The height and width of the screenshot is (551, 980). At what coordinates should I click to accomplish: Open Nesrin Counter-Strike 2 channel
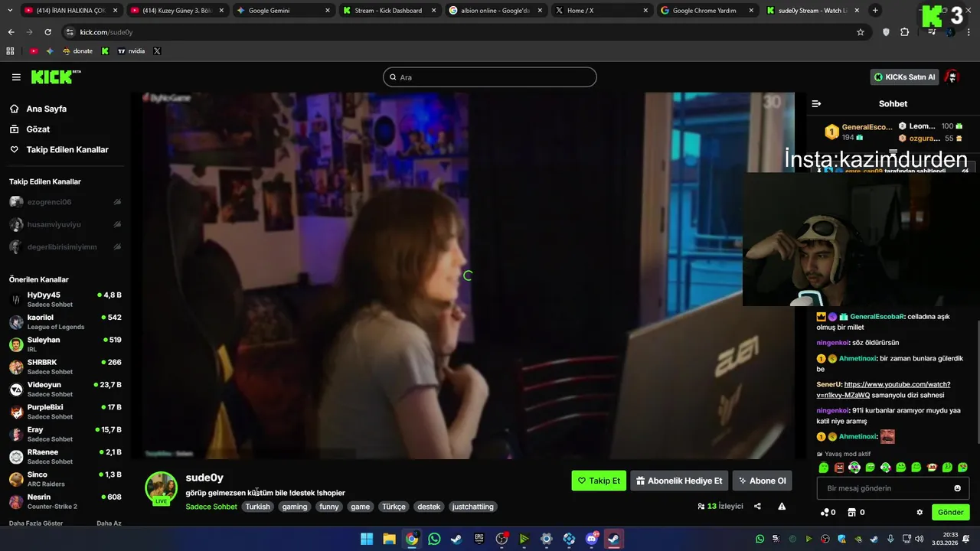pos(65,501)
